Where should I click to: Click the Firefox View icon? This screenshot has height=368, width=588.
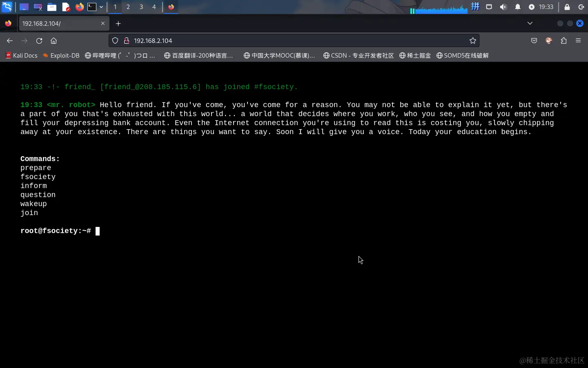8,24
